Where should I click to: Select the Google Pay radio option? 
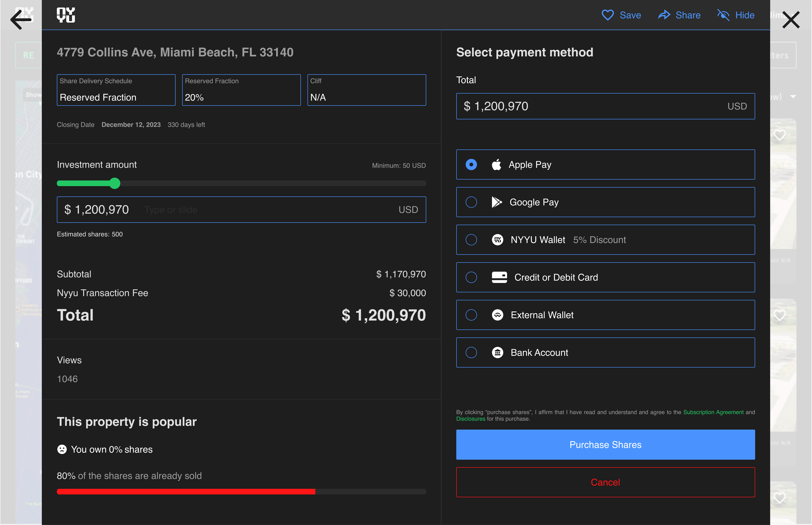[x=471, y=202]
